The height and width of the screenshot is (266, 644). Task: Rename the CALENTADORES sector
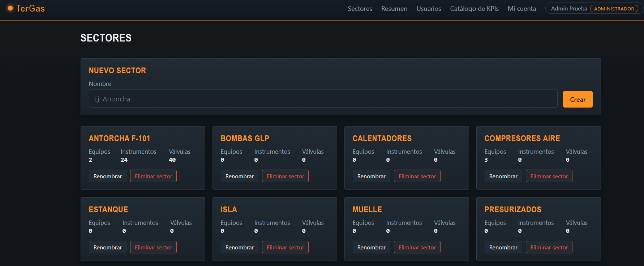coord(372,176)
